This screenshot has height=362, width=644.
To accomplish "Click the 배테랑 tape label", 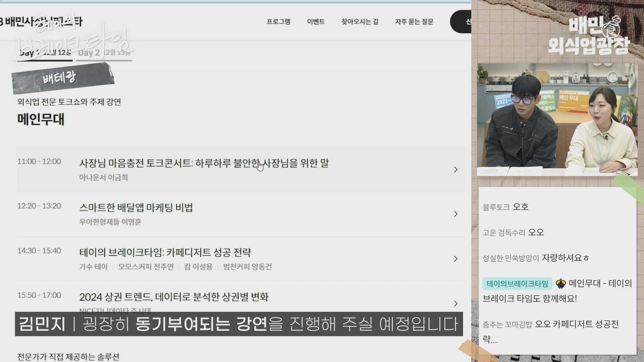I will point(63,78).
